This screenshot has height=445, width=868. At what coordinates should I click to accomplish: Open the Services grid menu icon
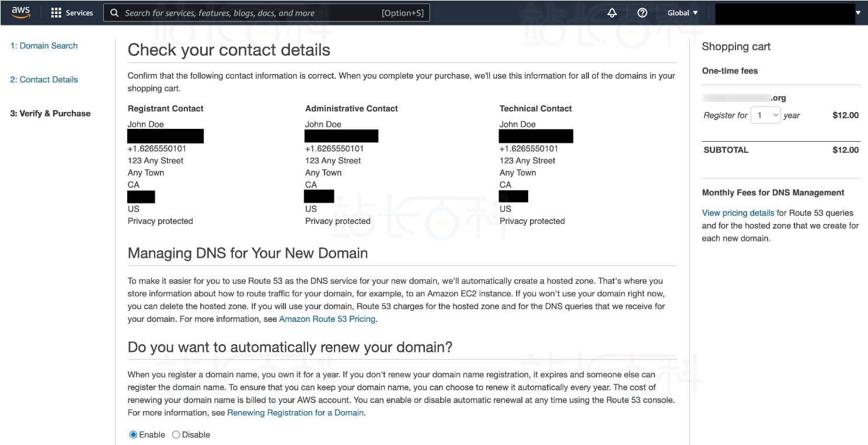click(56, 13)
